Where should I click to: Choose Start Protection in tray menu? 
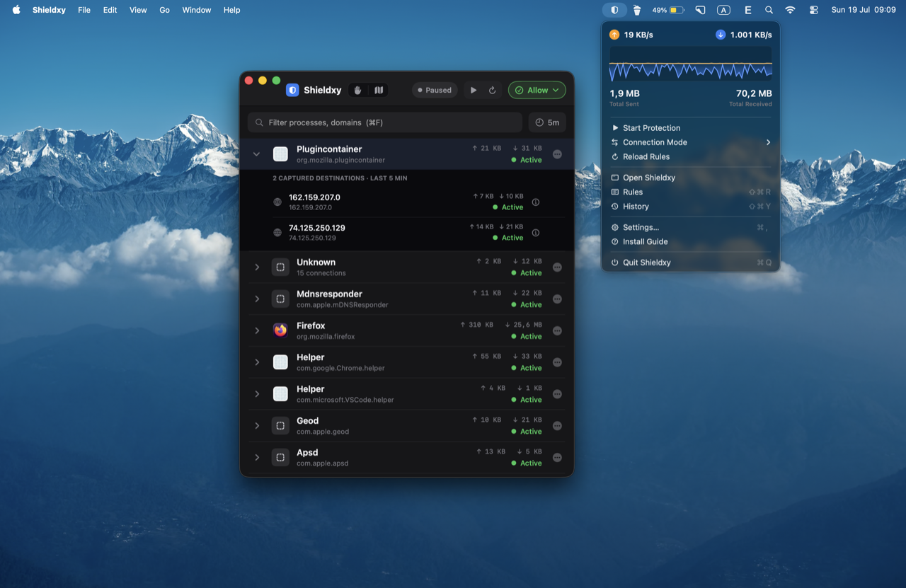[691, 128]
